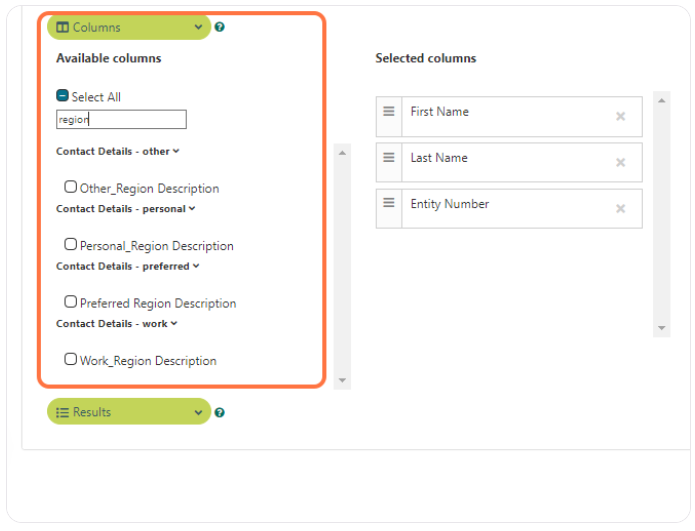Viewport: 695px width, 531px height.
Task: Collapse the Contact Details - other group
Action: pyautogui.click(x=117, y=152)
